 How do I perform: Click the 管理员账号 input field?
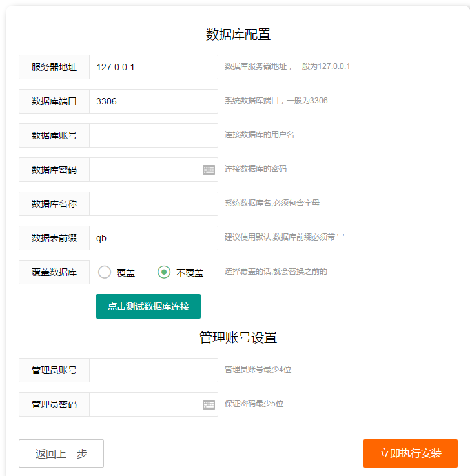coord(154,370)
